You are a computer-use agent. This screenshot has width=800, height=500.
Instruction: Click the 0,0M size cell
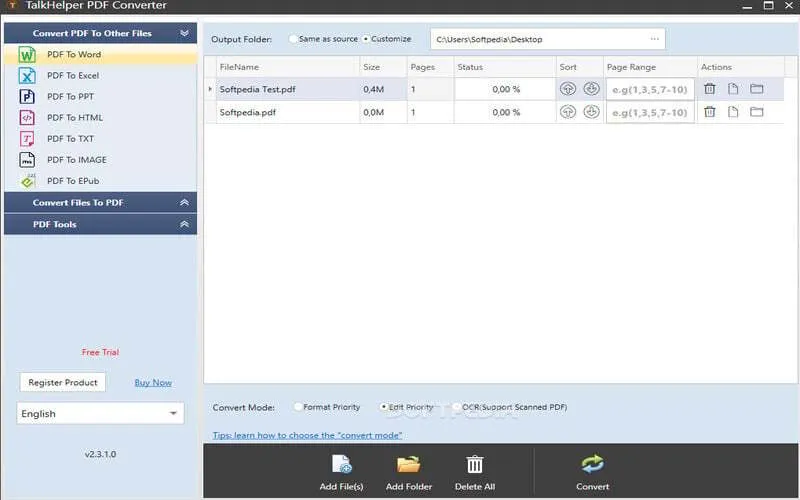pos(384,112)
